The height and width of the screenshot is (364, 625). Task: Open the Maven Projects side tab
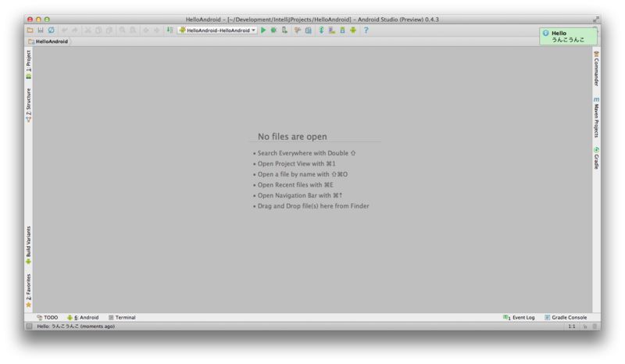pos(596,118)
